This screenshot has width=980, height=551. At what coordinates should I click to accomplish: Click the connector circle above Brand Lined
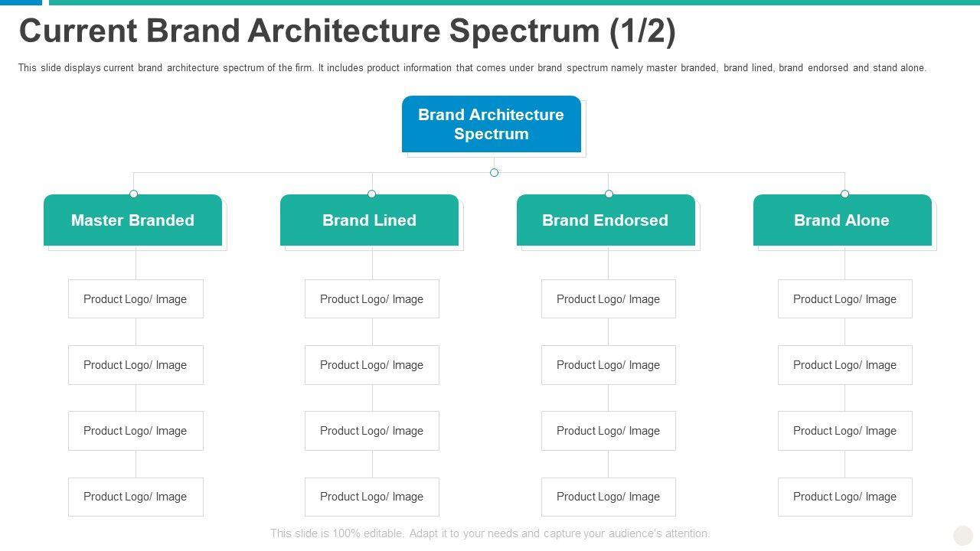pos(371,194)
